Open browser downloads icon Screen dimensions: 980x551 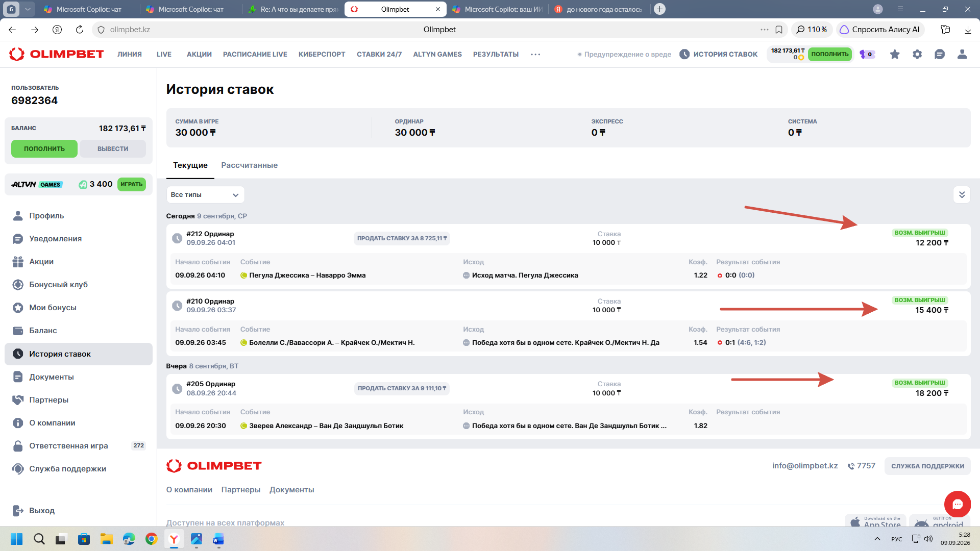pos(968,30)
